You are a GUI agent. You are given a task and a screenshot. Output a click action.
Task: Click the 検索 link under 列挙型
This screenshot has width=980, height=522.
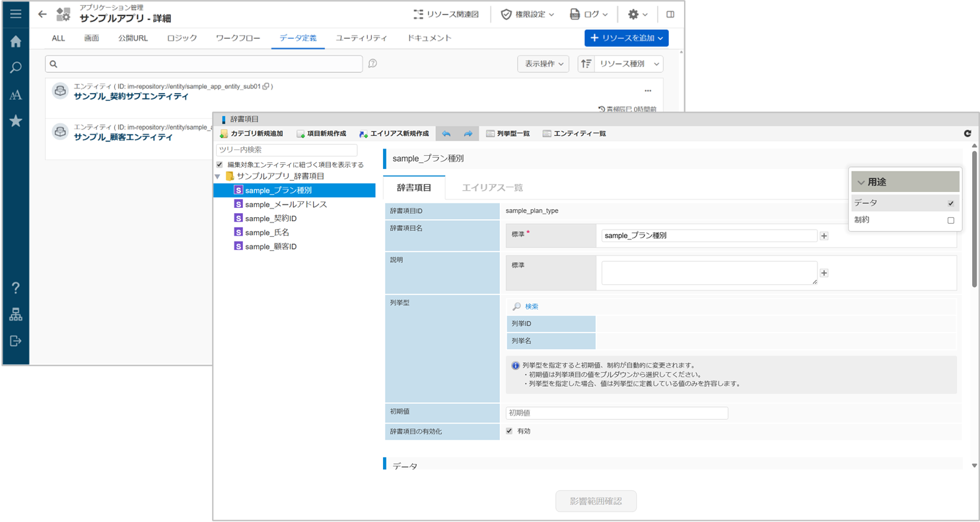tap(532, 306)
